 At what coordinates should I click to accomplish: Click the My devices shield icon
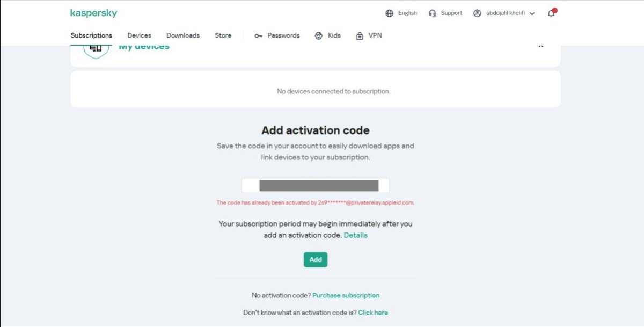(96, 49)
